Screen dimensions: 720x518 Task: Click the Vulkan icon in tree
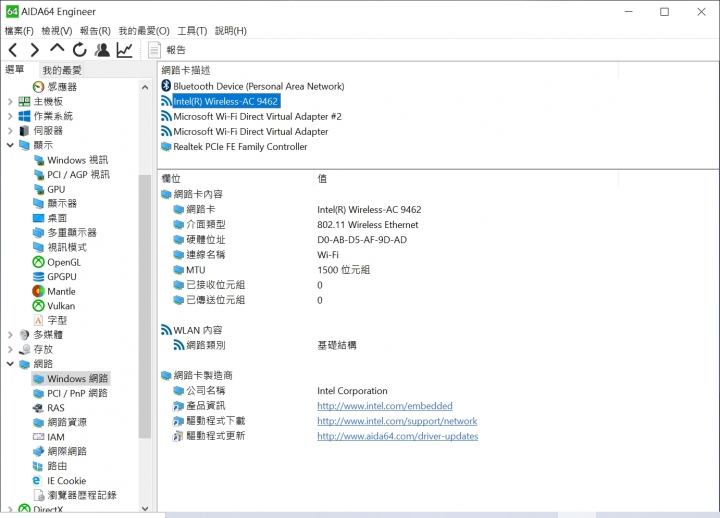39,306
